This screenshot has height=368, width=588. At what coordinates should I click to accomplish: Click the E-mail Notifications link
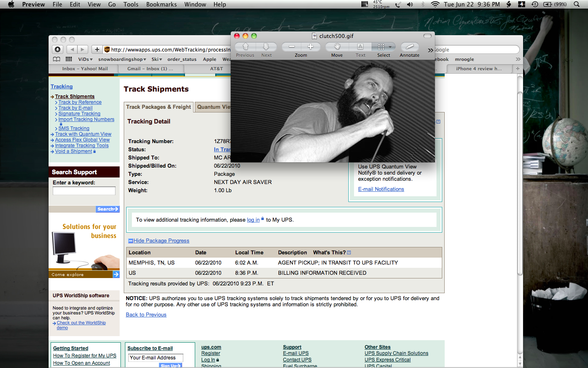pos(381,189)
